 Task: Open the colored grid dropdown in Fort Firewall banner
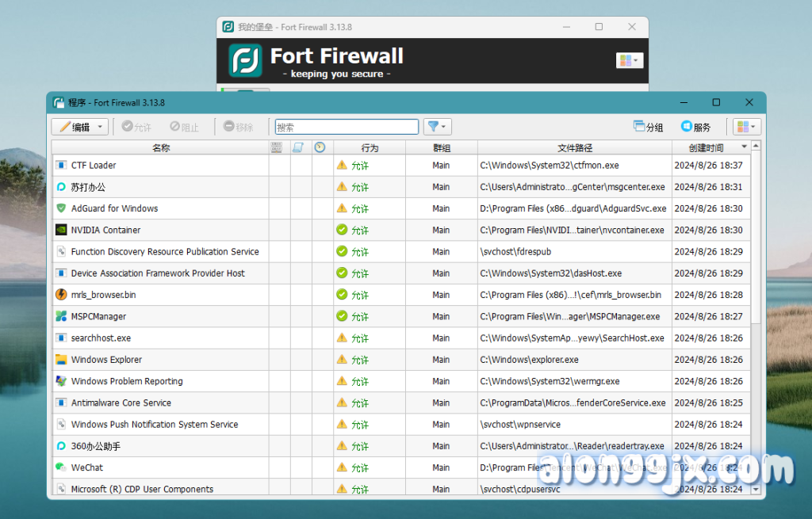point(630,60)
